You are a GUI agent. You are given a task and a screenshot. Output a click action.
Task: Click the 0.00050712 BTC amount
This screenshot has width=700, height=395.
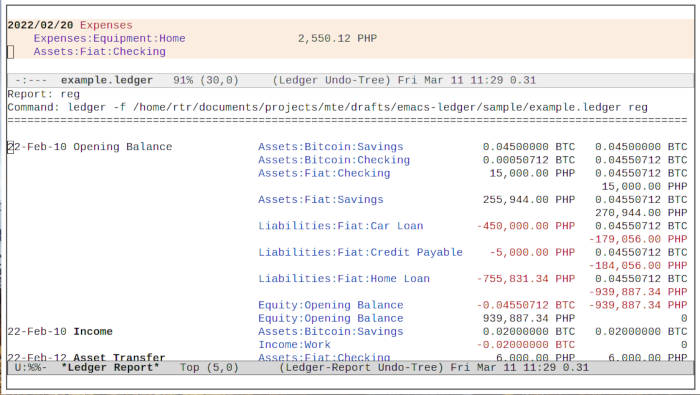(x=529, y=160)
